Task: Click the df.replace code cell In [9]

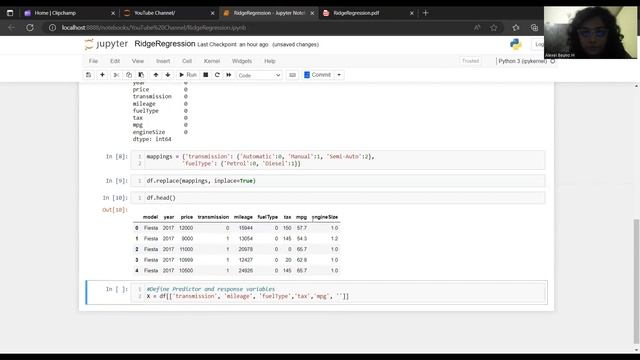Action: point(338,181)
